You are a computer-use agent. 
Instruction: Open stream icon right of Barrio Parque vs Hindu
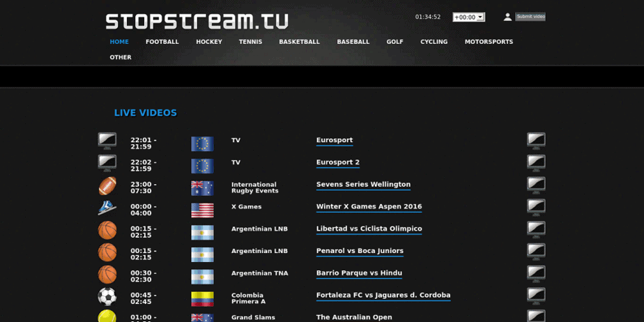click(x=537, y=274)
